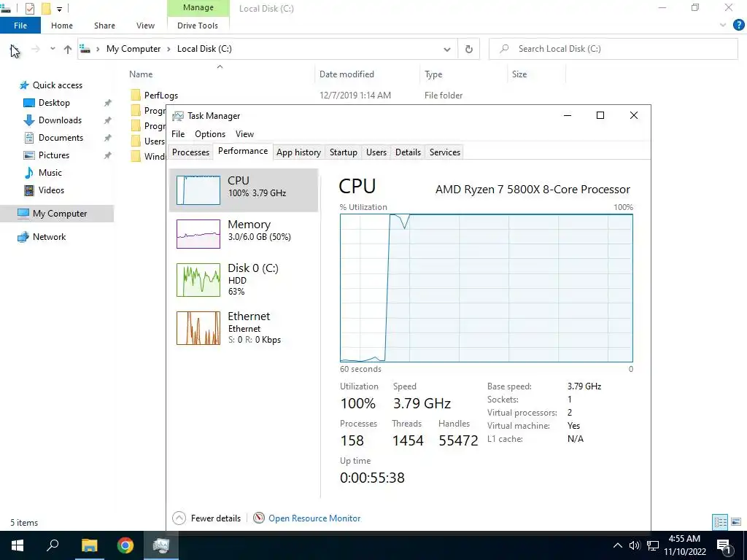Select the Ethernet graph thumbnail
Viewport: 747px width, 560px height.
coord(198,327)
